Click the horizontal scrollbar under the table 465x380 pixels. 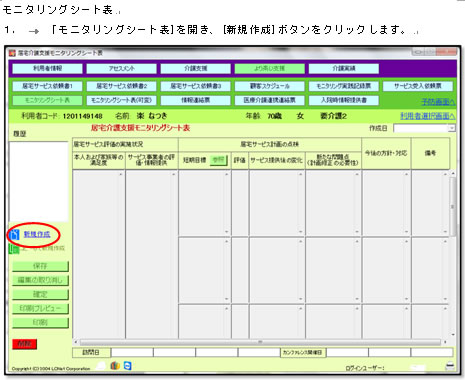point(260,342)
